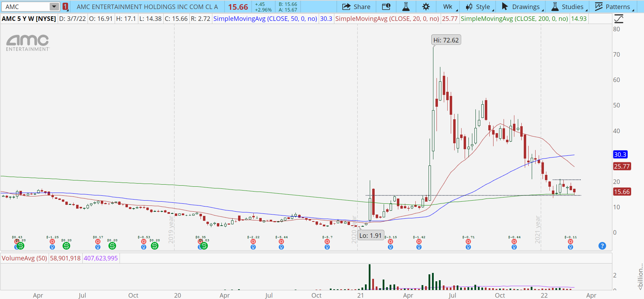Screen dimensions: 644x299
Task: Open the Studies menu
Action: coord(568,7)
